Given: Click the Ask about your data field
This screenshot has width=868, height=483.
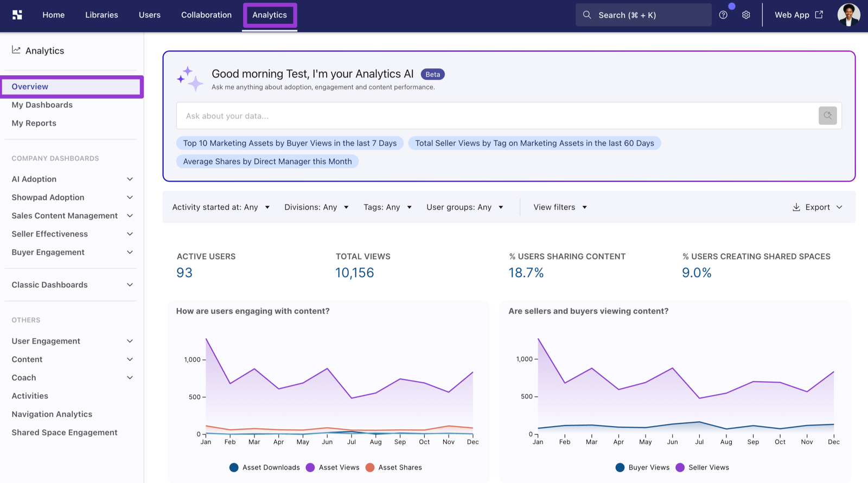Looking at the screenshot, I should tap(497, 115).
